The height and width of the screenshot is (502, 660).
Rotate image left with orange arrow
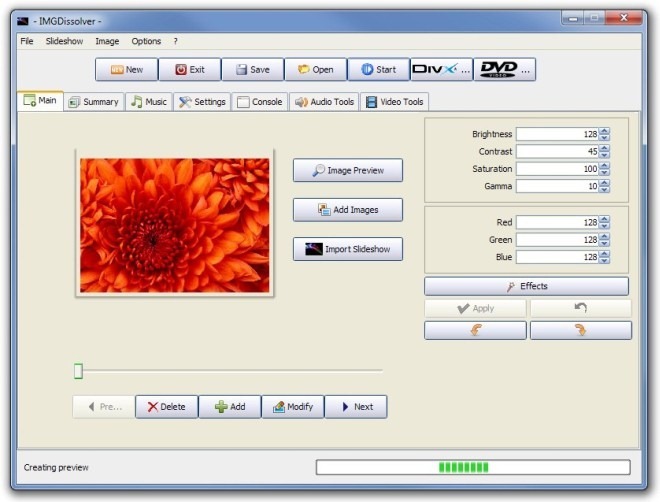coord(475,330)
